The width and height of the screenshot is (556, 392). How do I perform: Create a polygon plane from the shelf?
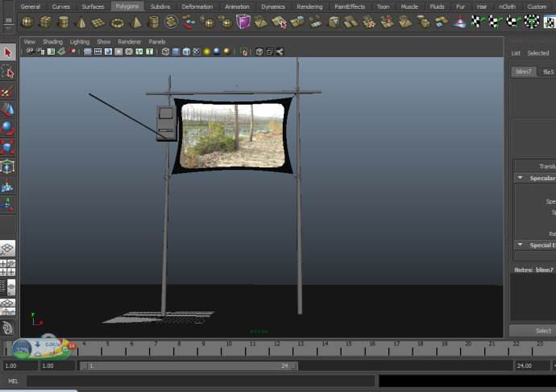pyautogui.click(x=98, y=23)
